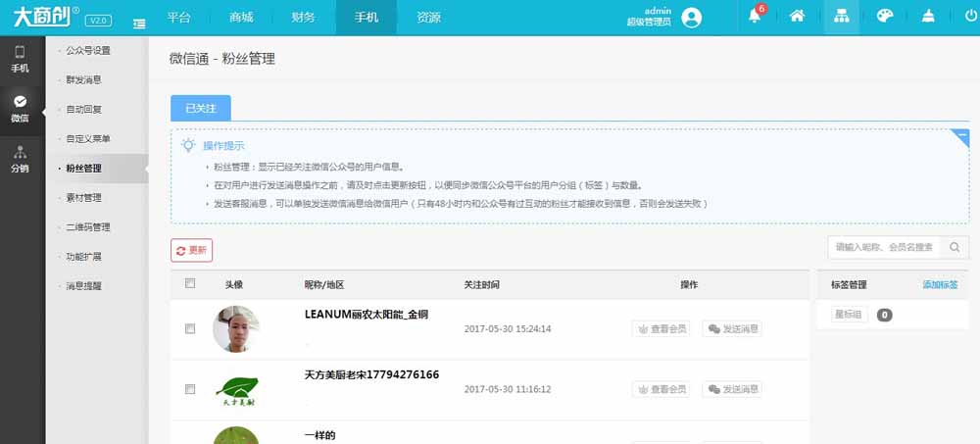
Task: Select the checkbox for 天方美厨老宋17794276166
Action: click(x=190, y=389)
